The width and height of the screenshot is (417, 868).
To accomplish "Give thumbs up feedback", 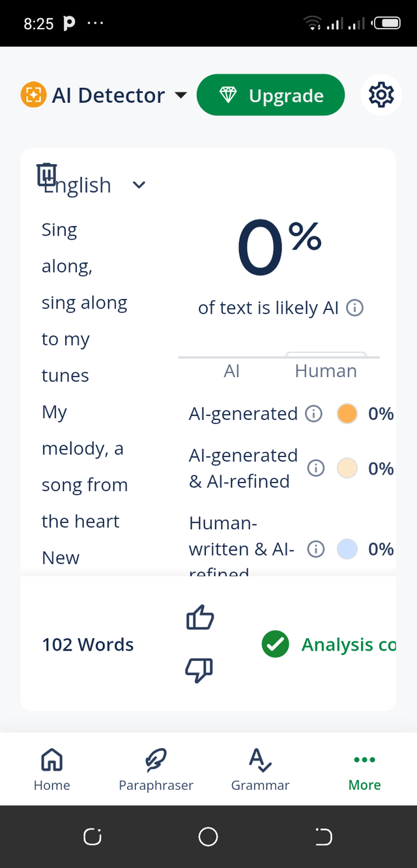I will coord(200,618).
